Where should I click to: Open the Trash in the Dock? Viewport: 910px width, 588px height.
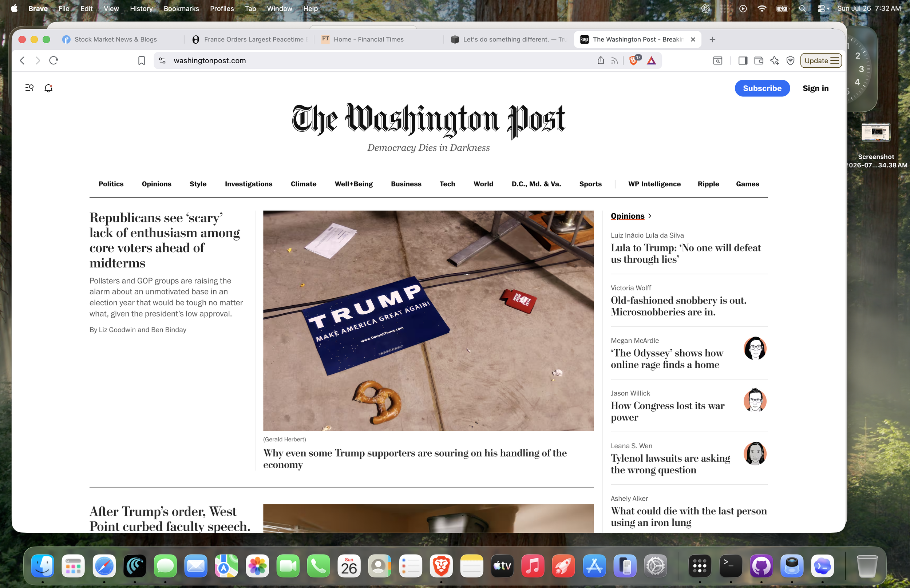(867, 565)
